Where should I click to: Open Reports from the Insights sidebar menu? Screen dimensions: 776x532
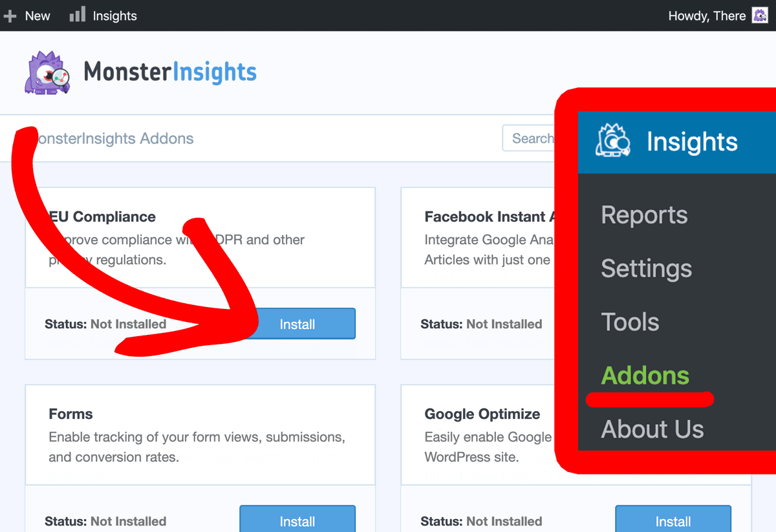[x=643, y=215]
